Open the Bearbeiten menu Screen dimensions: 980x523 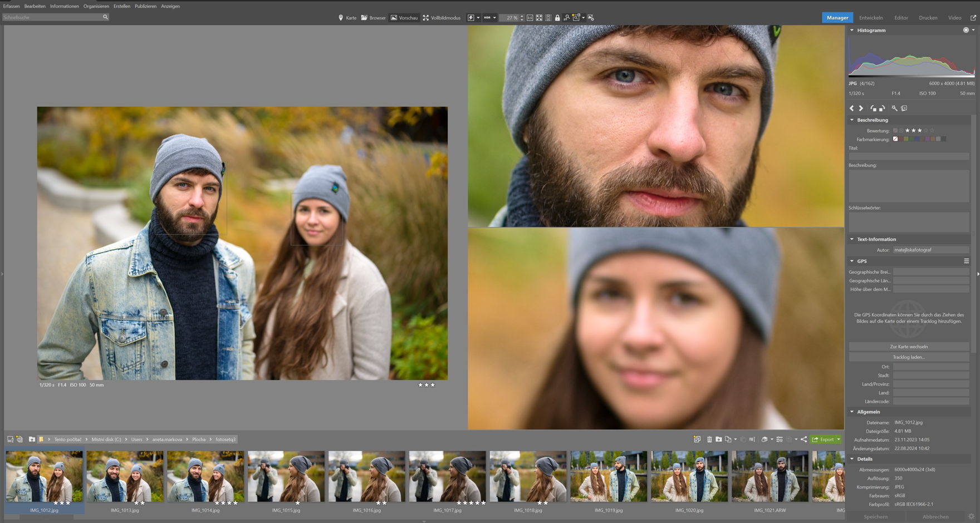pos(35,6)
